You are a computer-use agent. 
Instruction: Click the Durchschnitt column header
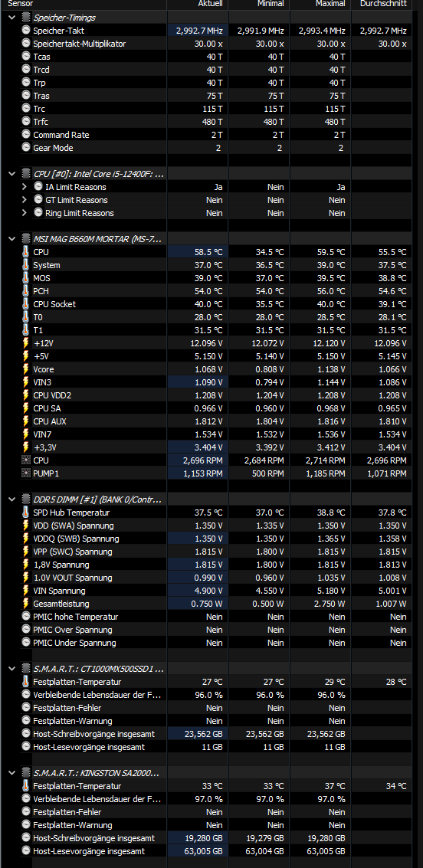(383, 4)
